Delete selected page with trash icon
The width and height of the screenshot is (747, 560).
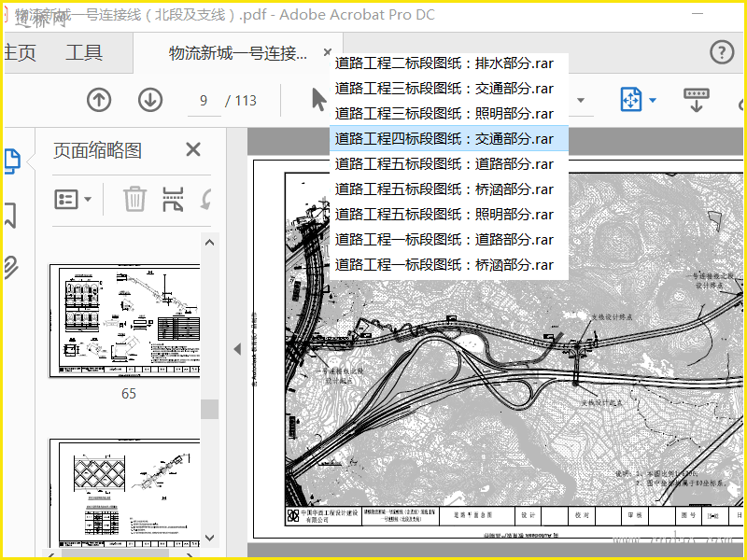[135, 199]
